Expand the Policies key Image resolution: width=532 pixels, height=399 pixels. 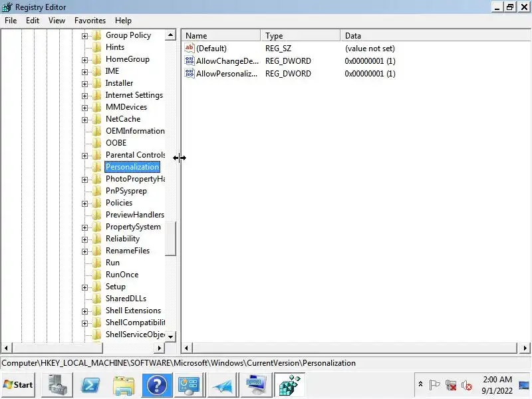[85, 203]
